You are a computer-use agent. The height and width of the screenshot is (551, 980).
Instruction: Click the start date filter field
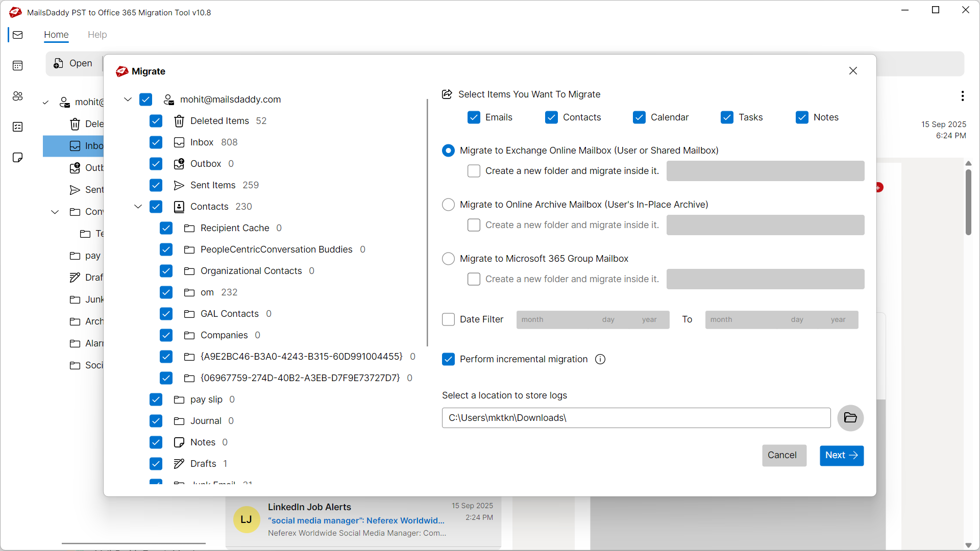click(x=593, y=320)
